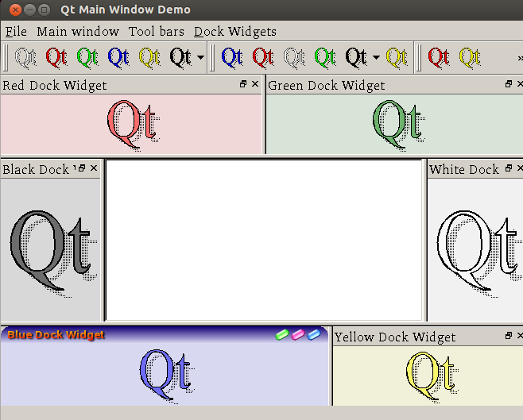Click pink pill button on Blue Dock Widget
The image size is (523, 420).
coord(298,335)
